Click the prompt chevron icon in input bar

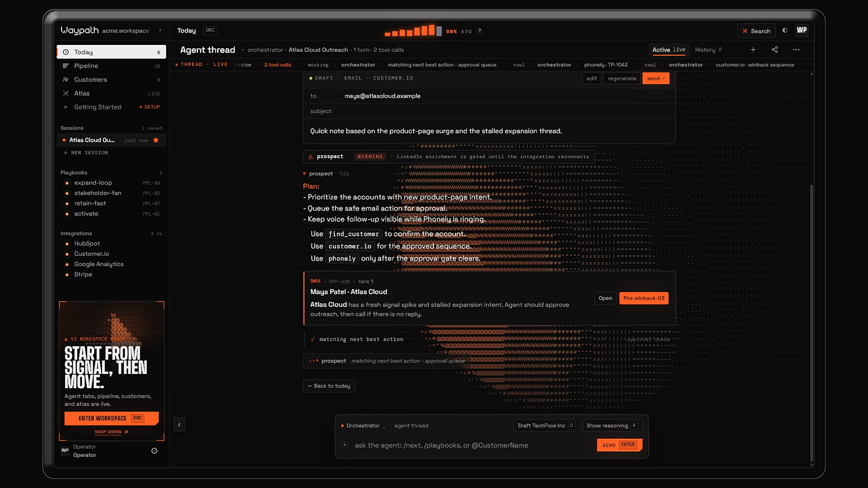[x=344, y=445]
